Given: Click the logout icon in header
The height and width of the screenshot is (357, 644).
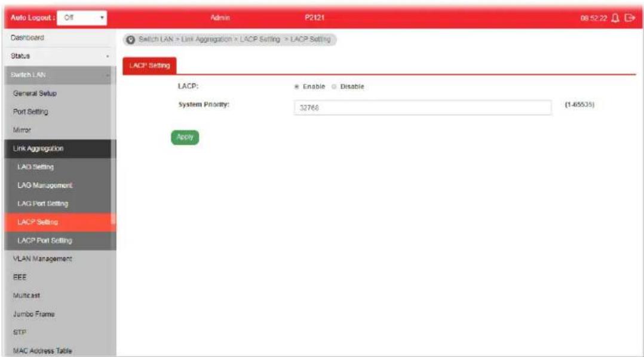Looking at the screenshot, I should tap(630, 18).
